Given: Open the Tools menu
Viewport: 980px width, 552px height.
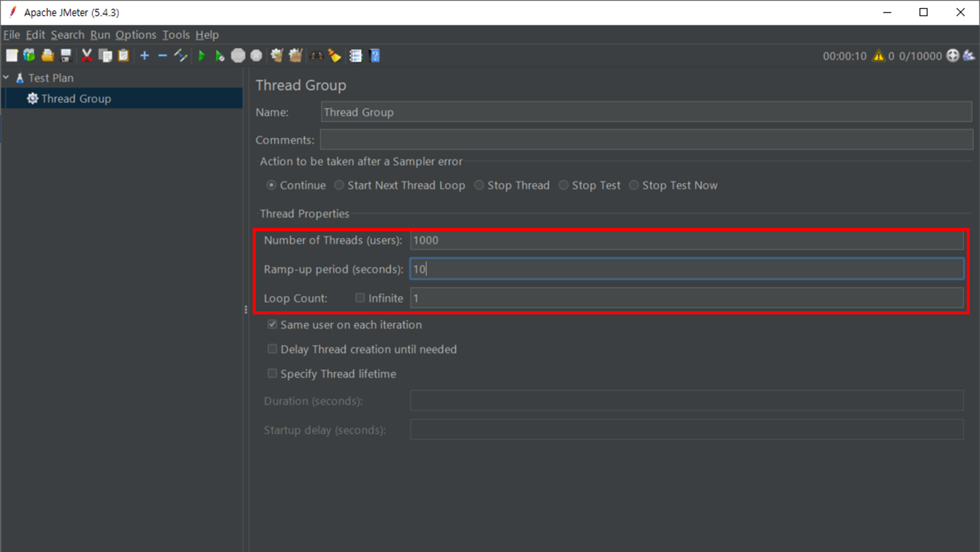Looking at the screenshot, I should click(176, 34).
